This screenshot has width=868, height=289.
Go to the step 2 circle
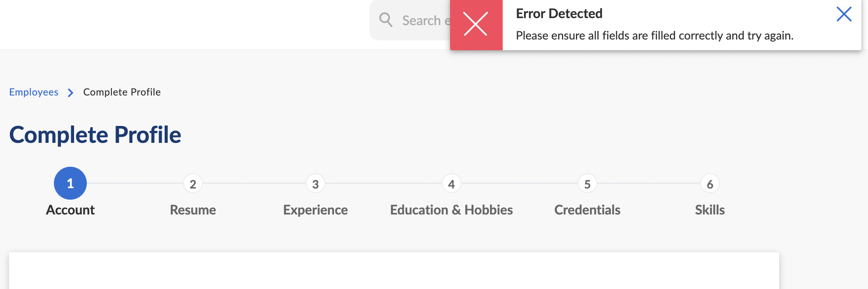coord(193,184)
